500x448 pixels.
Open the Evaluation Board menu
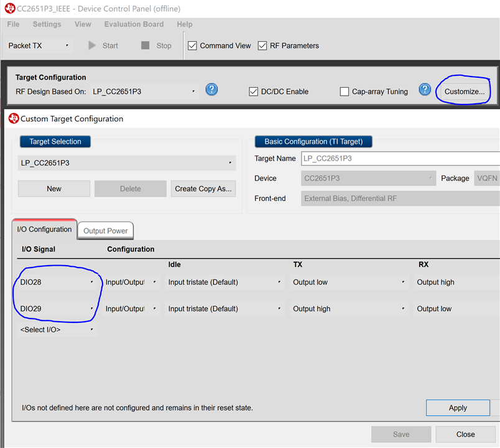coord(134,24)
